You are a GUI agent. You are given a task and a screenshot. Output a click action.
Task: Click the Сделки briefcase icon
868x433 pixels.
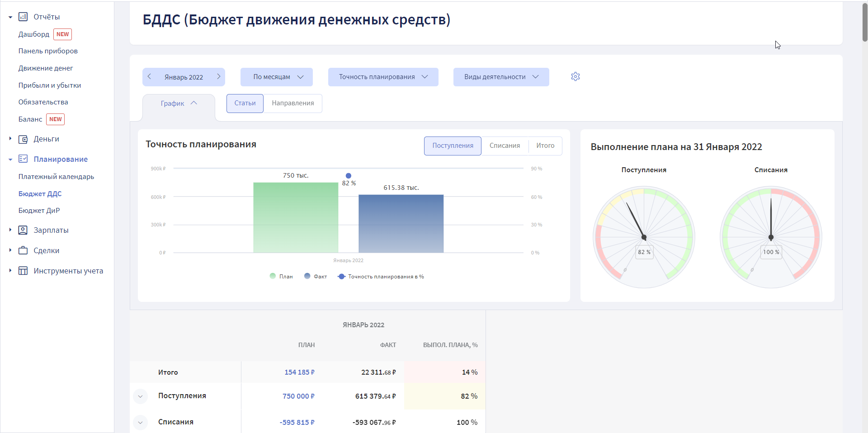click(23, 250)
